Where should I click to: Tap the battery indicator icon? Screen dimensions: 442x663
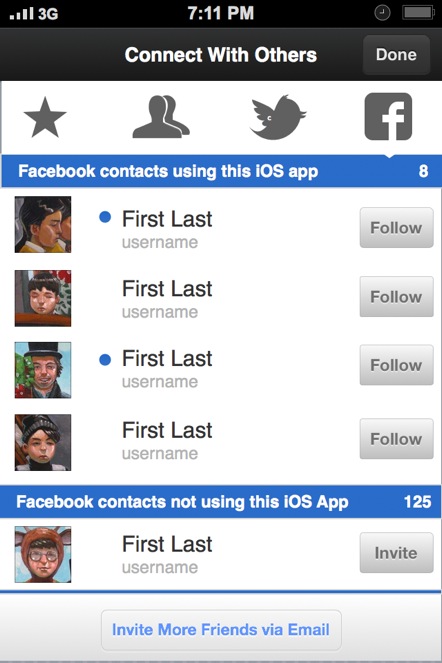point(418,13)
